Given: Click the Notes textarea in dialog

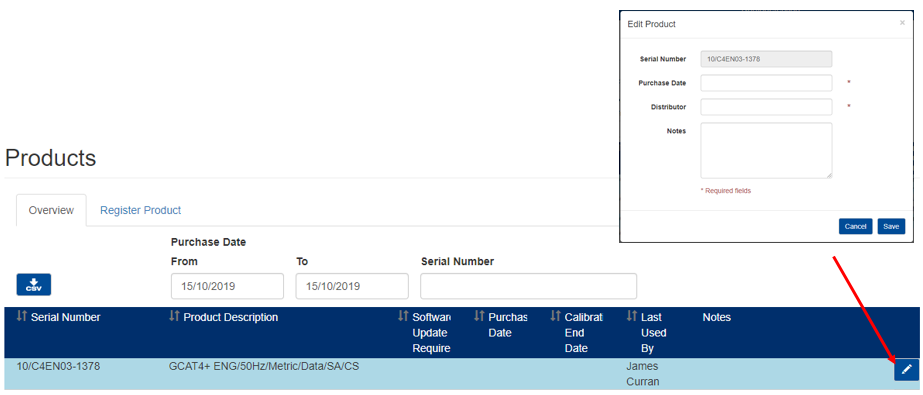Looking at the screenshot, I should [766, 150].
